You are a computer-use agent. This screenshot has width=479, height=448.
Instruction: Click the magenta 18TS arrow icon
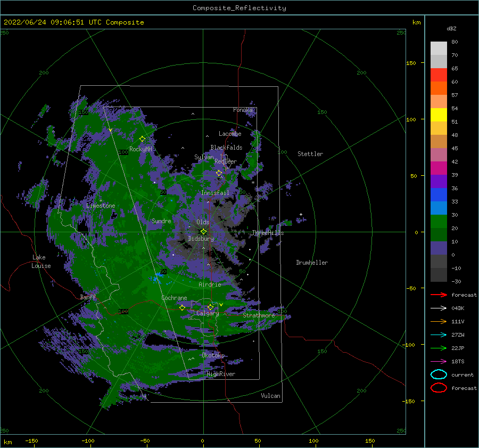[439, 361]
